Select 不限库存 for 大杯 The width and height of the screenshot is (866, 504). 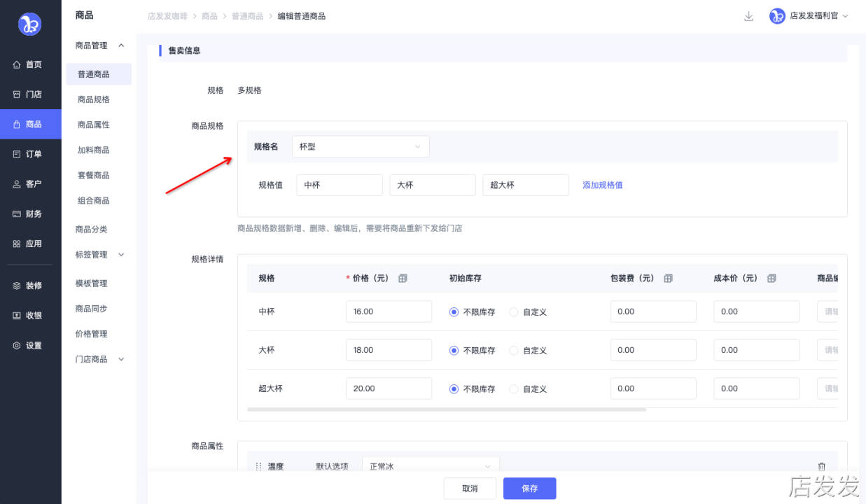(x=454, y=351)
